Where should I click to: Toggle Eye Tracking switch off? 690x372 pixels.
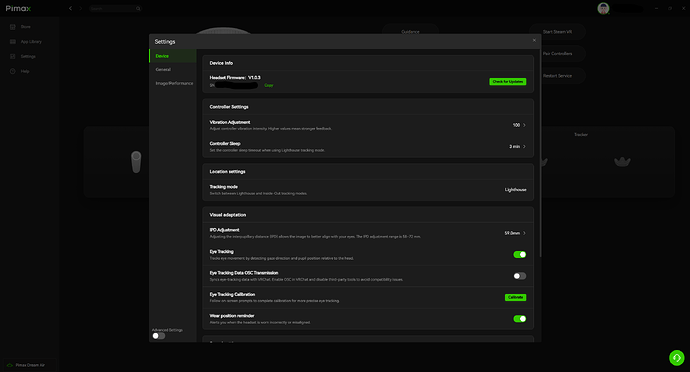pyautogui.click(x=520, y=254)
